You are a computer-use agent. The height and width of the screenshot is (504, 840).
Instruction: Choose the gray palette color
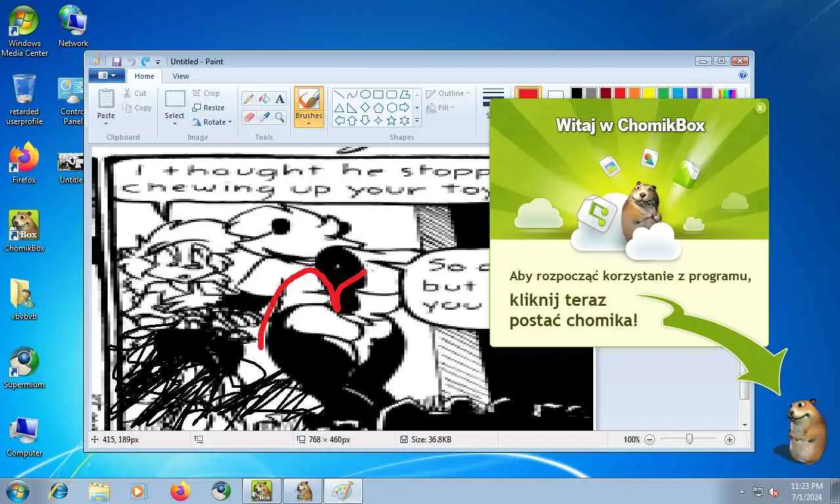click(x=591, y=94)
